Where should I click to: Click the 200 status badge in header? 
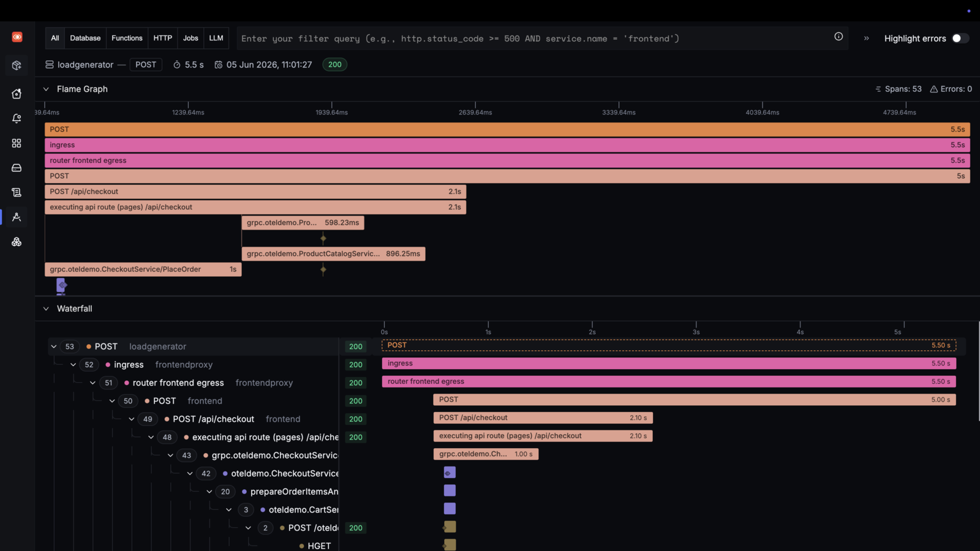[335, 64]
